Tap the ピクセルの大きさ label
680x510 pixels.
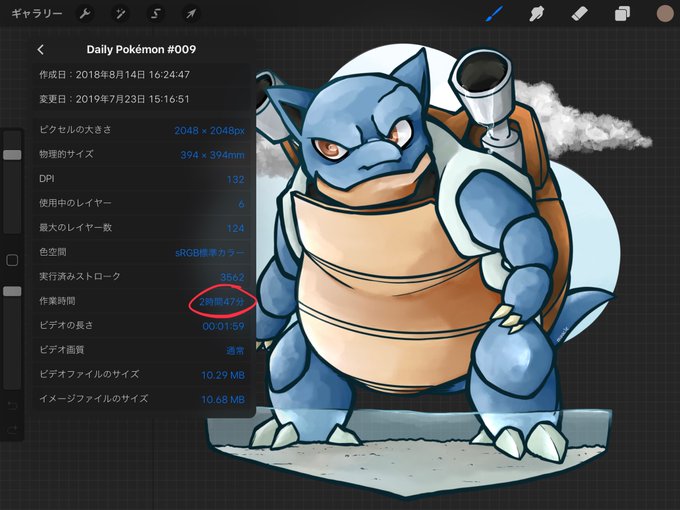click(x=75, y=129)
